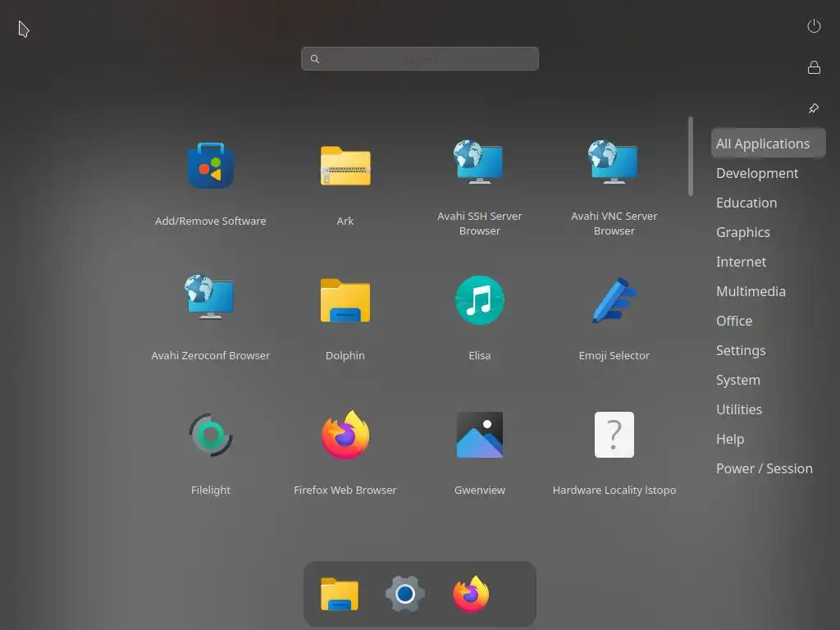840x630 pixels.
Task: Click the power shutdown icon
Action: (x=814, y=25)
